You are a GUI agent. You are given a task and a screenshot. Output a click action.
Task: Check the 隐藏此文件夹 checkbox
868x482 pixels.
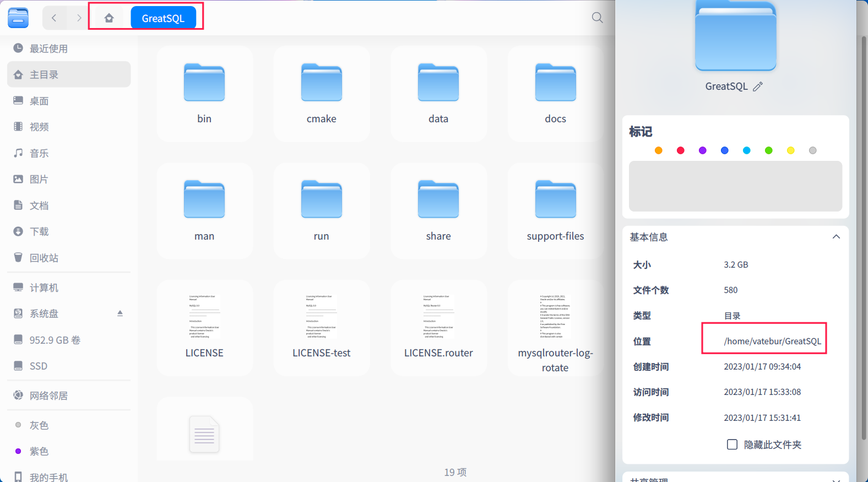pyautogui.click(x=732, y=445)
